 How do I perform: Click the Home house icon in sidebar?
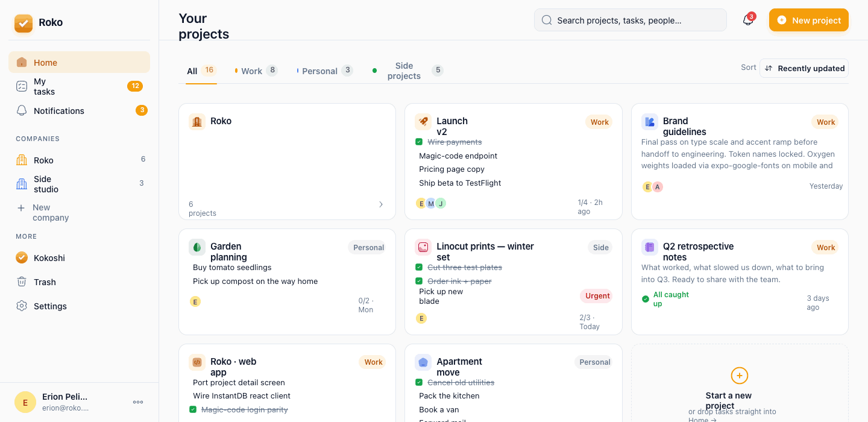point(22,62)
